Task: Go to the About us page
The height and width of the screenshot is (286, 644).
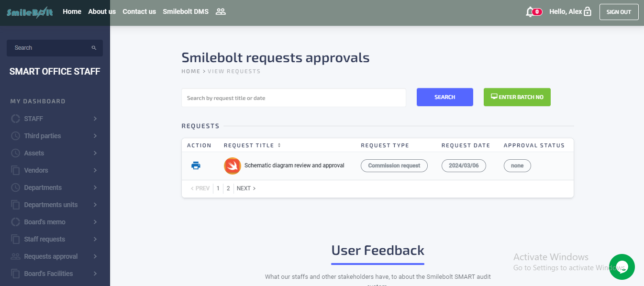Action: tap(102, 11)
